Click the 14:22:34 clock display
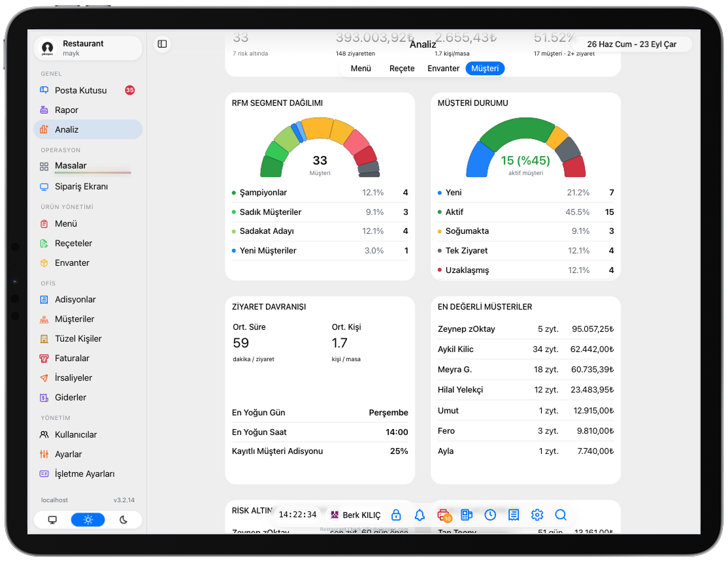 coord(297,515)
